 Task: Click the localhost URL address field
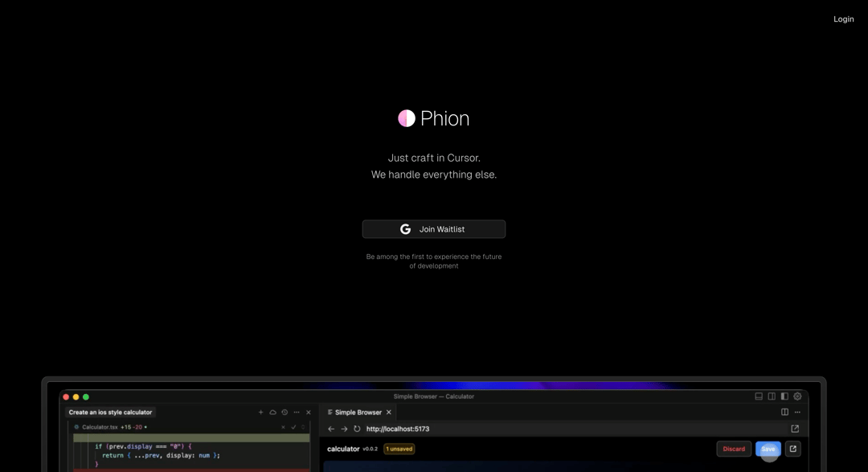pyautogui.click(x=575, y=429)
